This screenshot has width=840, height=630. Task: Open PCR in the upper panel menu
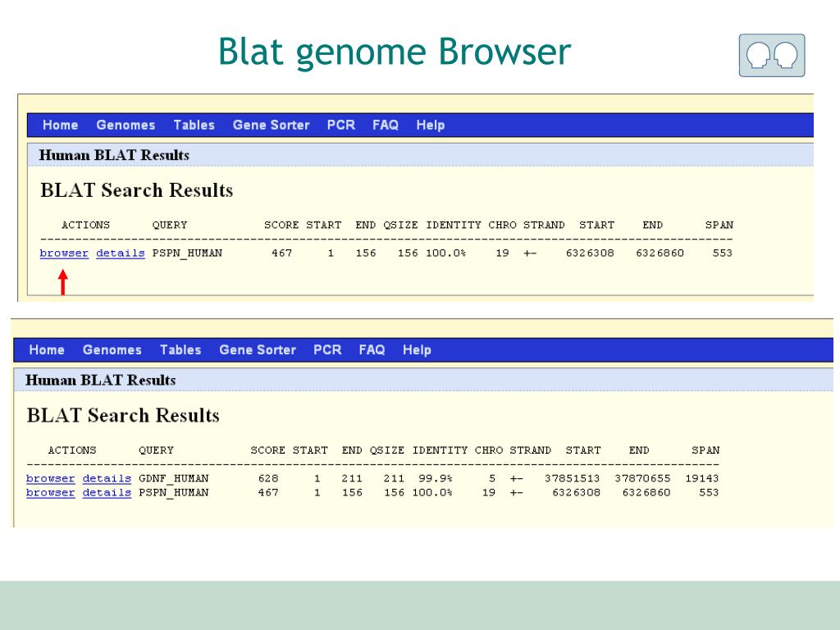[341, 125]
